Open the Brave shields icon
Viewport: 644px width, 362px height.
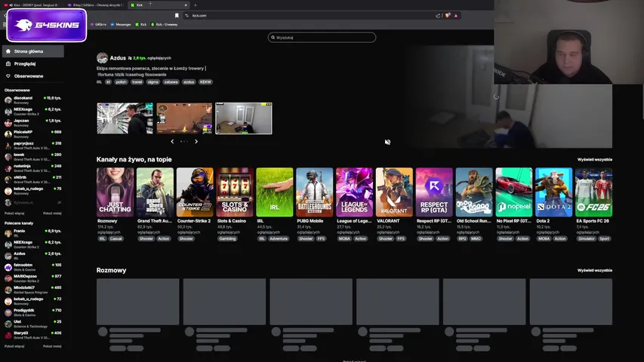click(x=447, y=16)
